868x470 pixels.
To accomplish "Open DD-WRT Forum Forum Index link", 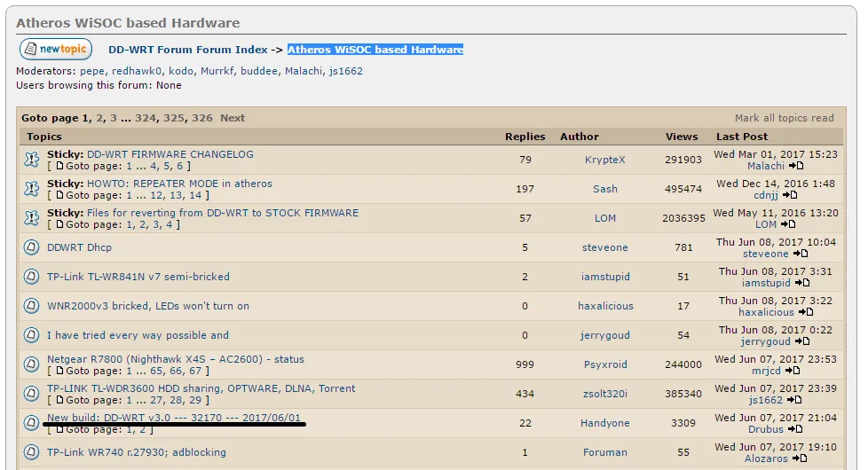I will 187,50.
